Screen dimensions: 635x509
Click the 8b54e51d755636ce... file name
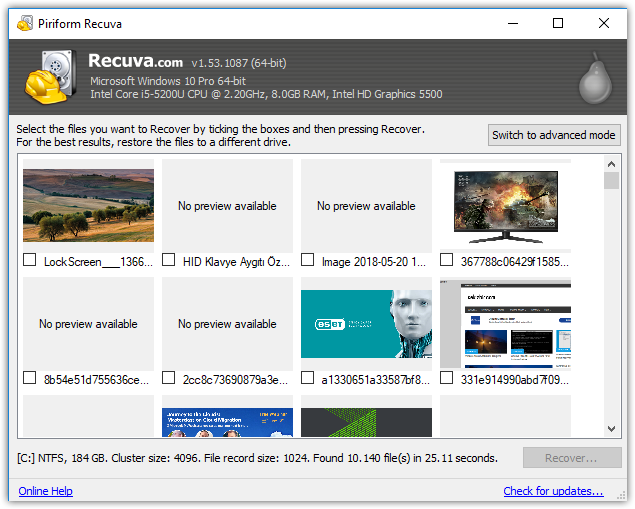coord(96,380)
